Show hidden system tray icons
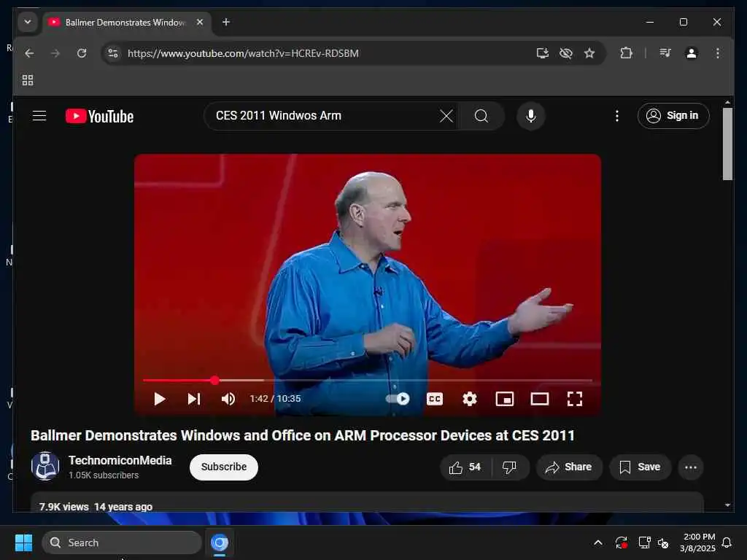 point(598,542)
